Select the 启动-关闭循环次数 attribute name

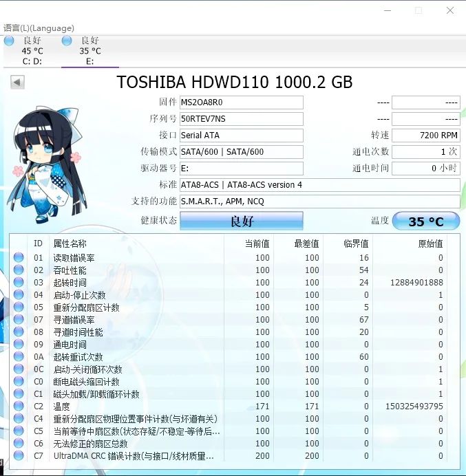click(88, 369)
